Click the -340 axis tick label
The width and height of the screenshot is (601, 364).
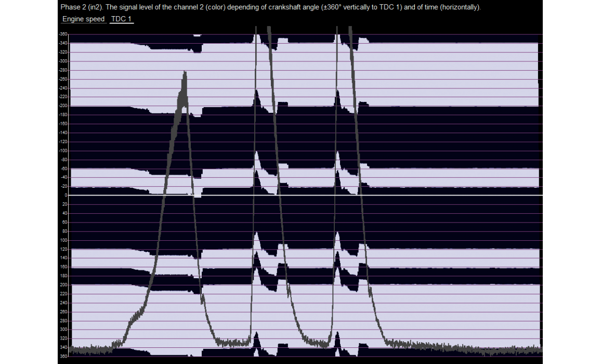tap(63, 43)
